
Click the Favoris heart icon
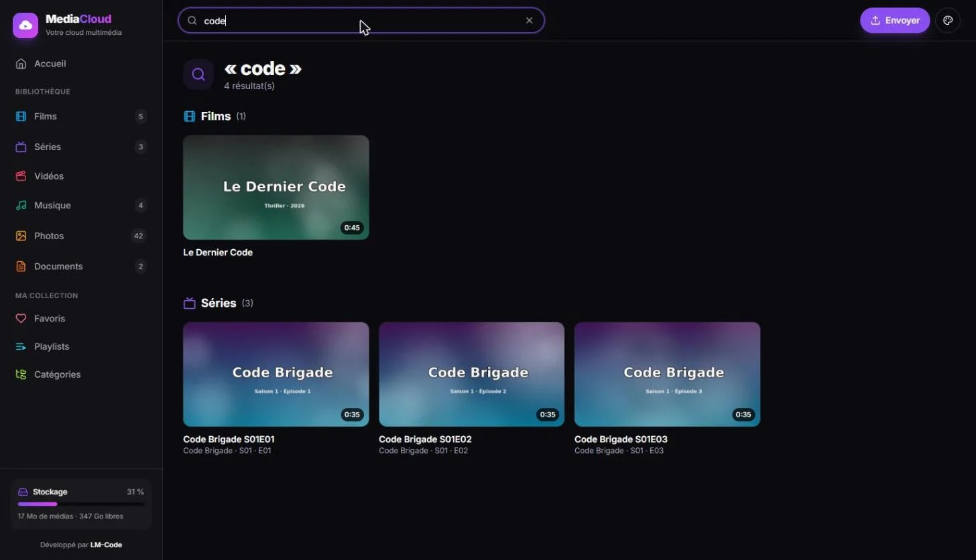click(x=21, y=319)
